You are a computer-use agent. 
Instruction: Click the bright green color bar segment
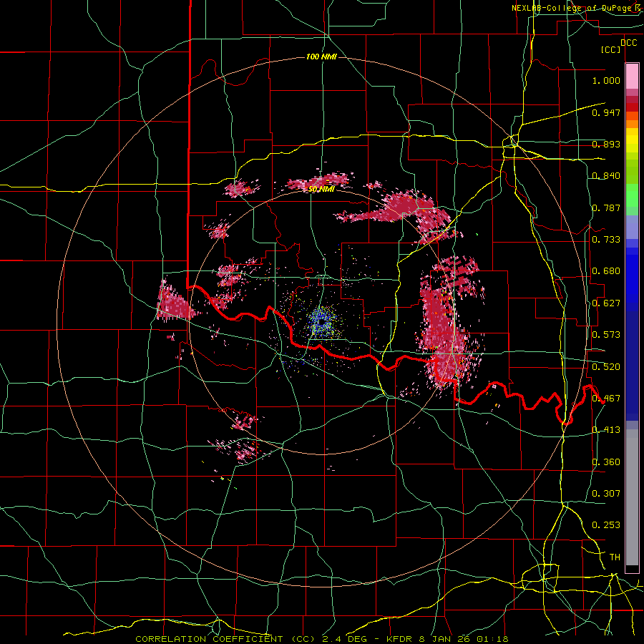pyautogui.click(x=632, y=196)
